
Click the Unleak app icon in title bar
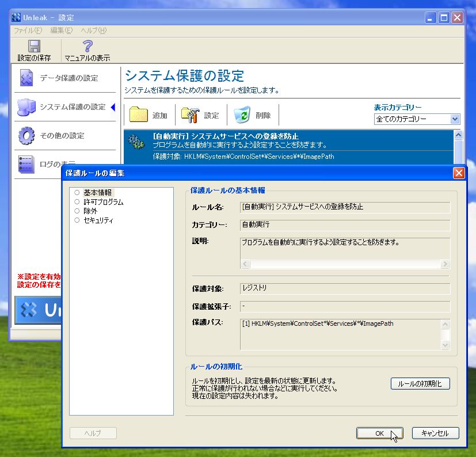[x=16, y=17]
